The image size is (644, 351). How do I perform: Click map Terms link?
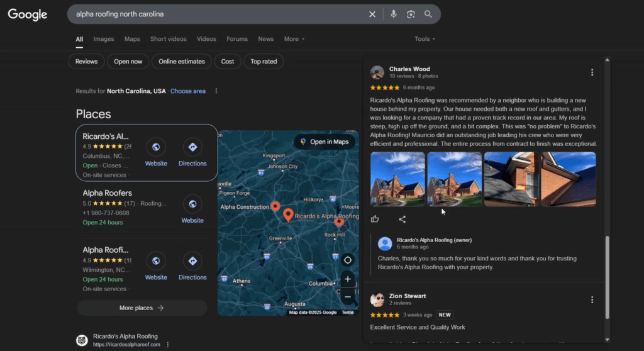click(347, 313)
